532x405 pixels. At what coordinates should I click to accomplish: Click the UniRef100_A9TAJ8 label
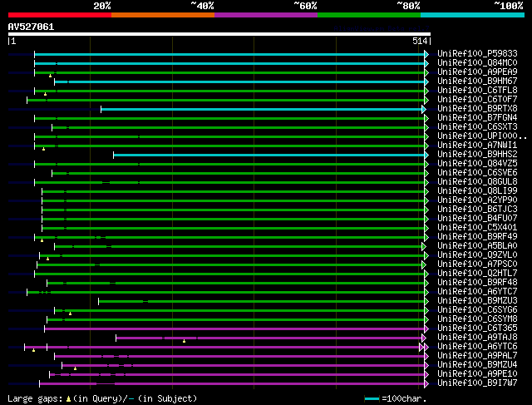(x=477, y=338)
